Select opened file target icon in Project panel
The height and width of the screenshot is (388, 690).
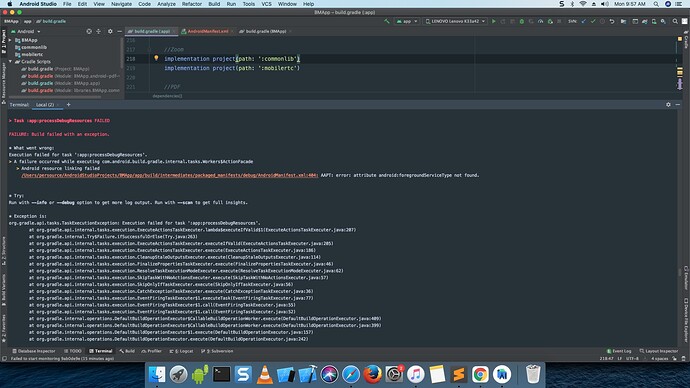(89, 31)
